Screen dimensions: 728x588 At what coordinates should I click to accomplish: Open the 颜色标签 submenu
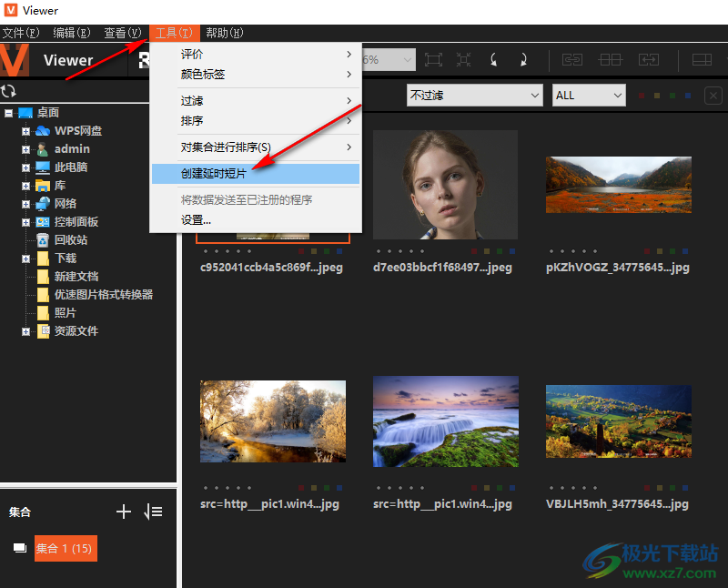(256, 75)
